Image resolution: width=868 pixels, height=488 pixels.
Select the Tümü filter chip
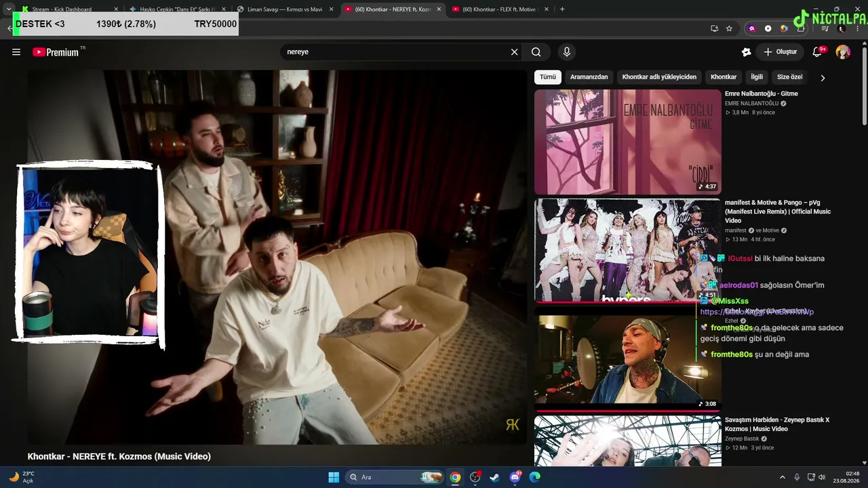[547, 77]
